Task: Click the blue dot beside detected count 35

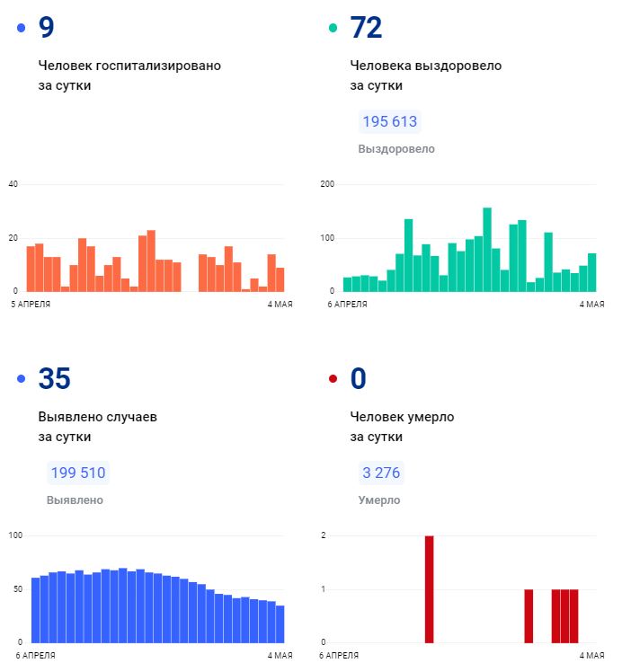Action: pos(22,379)
